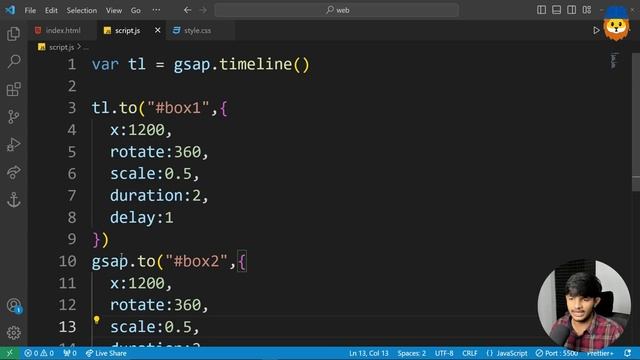Click duration:2 on line 7

point(156,196)
